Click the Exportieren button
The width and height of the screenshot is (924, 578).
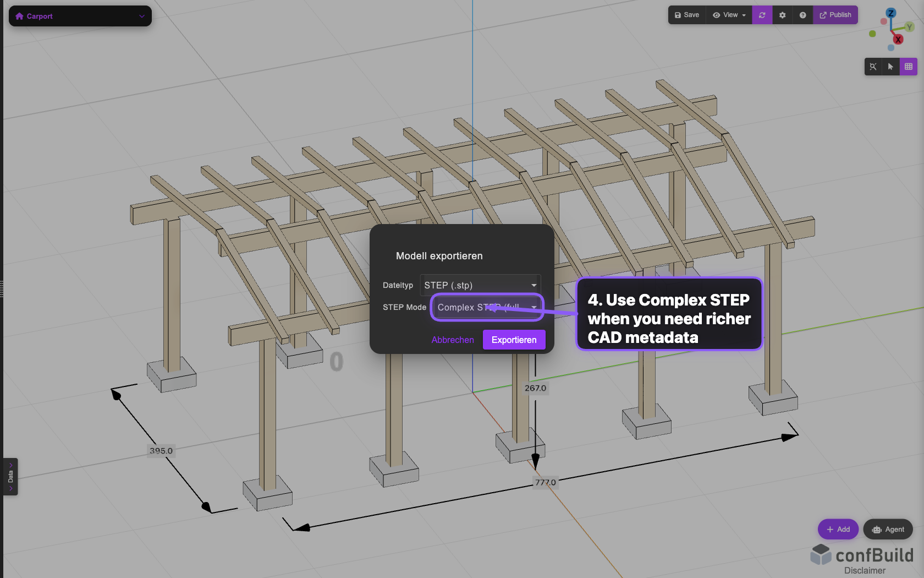514,340
